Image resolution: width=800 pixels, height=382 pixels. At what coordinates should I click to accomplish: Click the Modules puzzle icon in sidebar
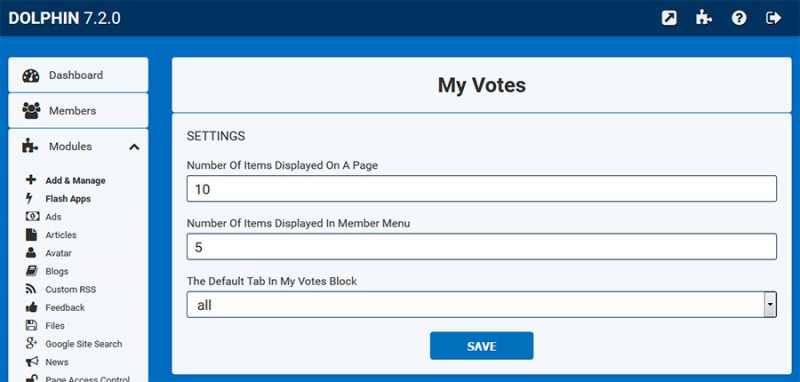[30, 146]
